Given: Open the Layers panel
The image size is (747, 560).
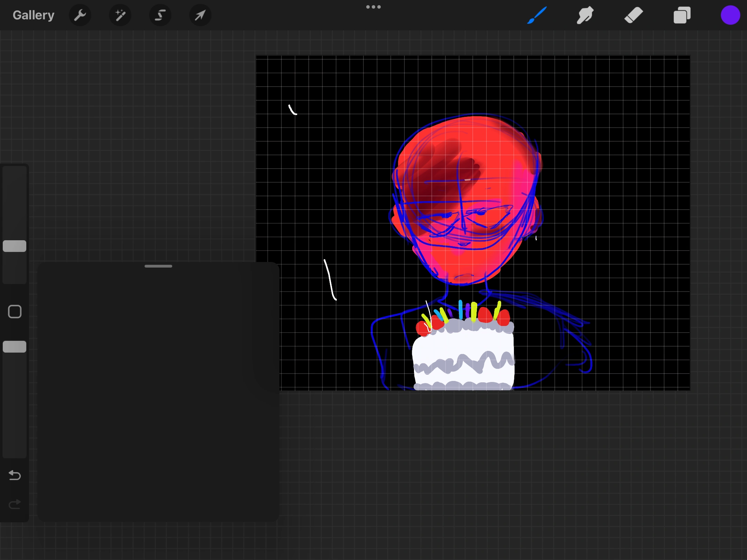Looking at the screenshot, I should (682, 15).
